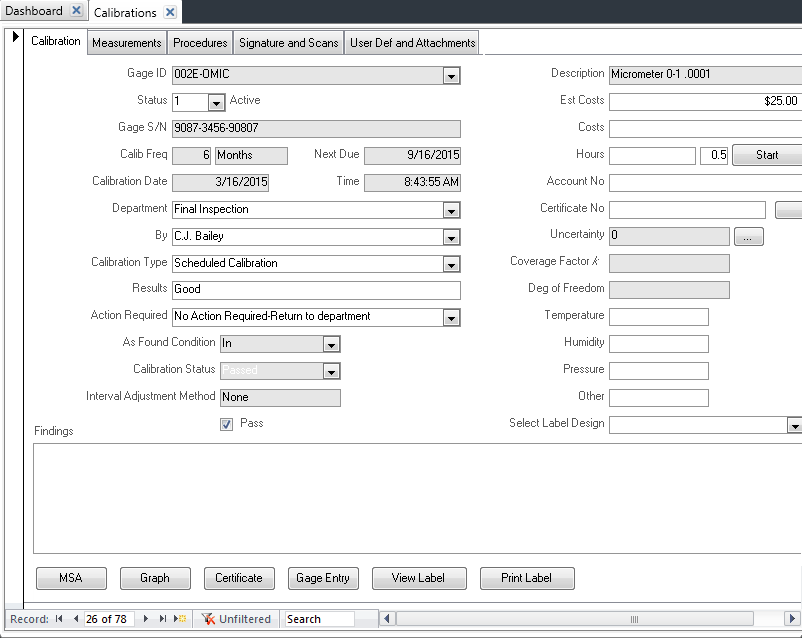The height and width of the screenshot is (638, 802).
Task: Open the MSA tool
Action: pos(71,578)
